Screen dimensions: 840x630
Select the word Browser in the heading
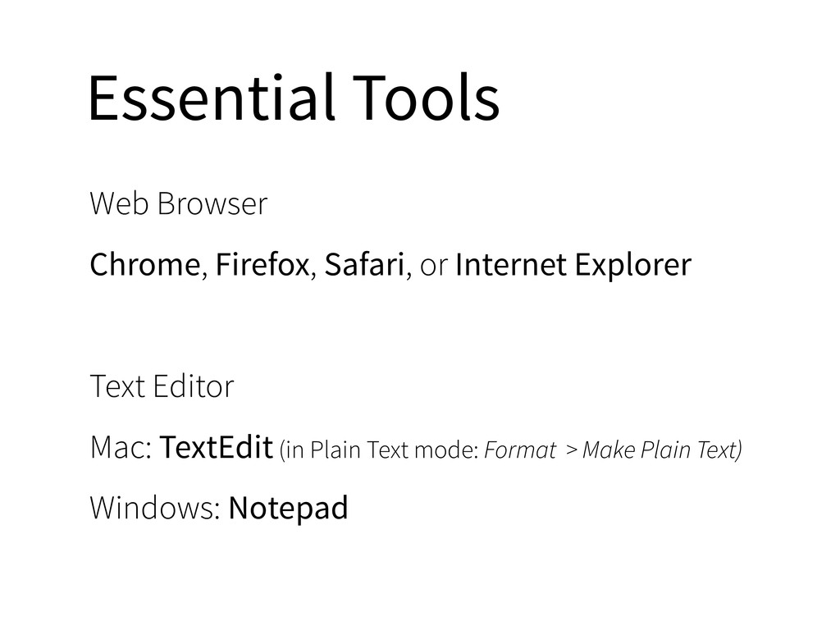coord(212,204)
